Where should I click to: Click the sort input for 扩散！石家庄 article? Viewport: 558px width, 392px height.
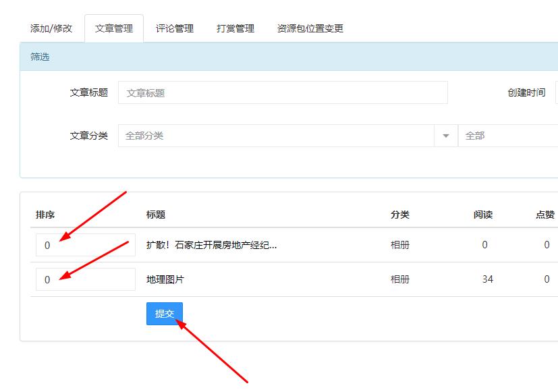pos(86,245)
